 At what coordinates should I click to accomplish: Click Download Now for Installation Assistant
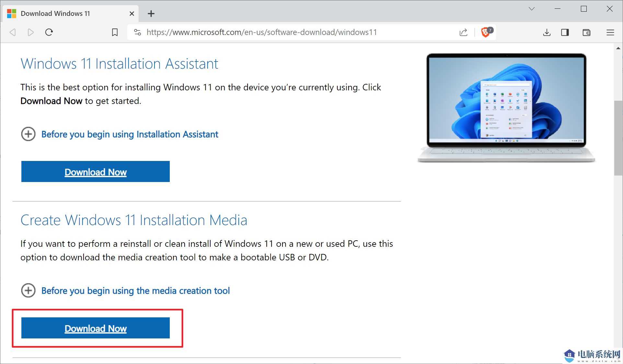(96, 172)
